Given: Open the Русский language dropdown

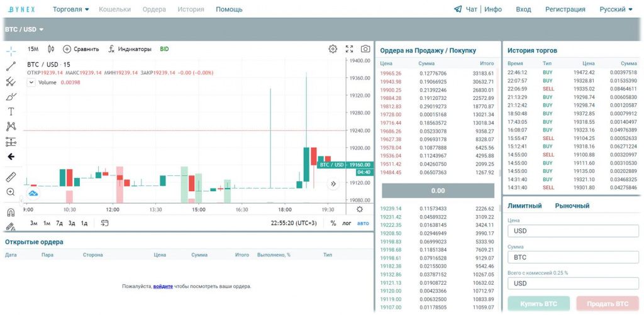Looking at the screenshot, I should [616, 9].
